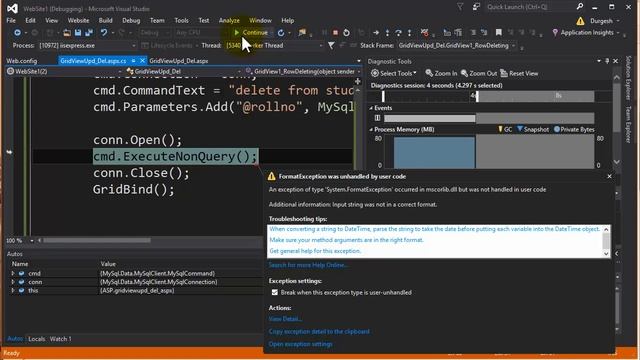
Task: Click the feedback icon near Quick Launch
Action: pos(476,7)
